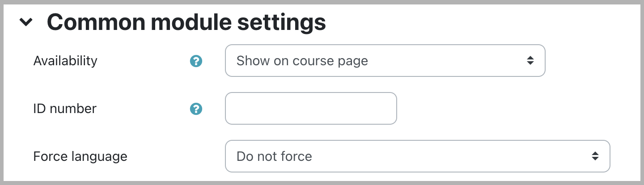Change the language forcing option
Image resolution: width=644 pixels, height=185 pixels.
[417, 156]
